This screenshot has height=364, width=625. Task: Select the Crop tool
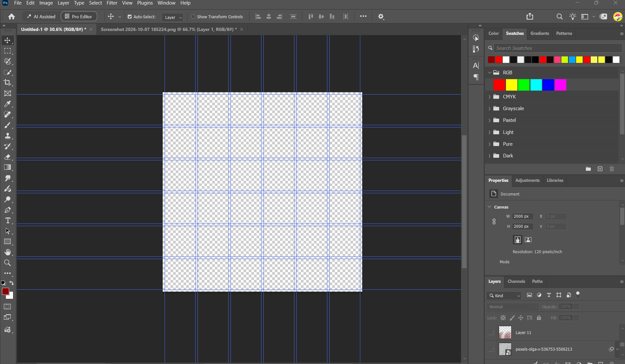point(7,82)
